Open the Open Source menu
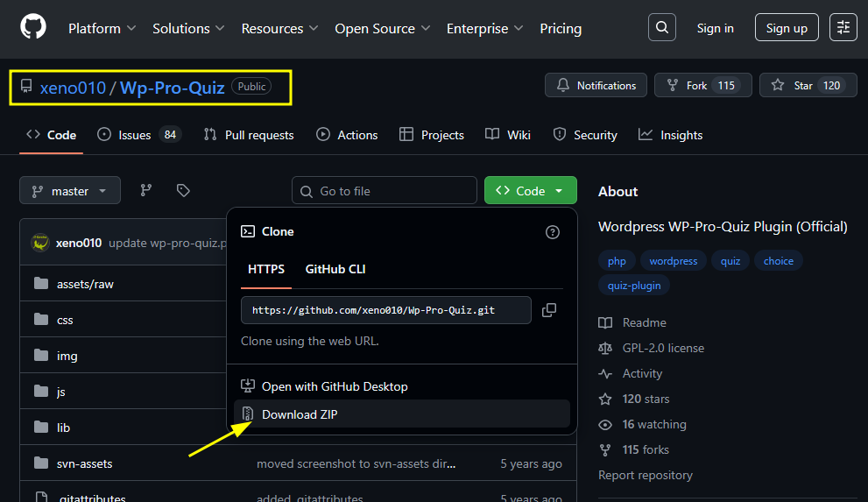868x502 pixels. pyautogui.click(x=382, y=28)
